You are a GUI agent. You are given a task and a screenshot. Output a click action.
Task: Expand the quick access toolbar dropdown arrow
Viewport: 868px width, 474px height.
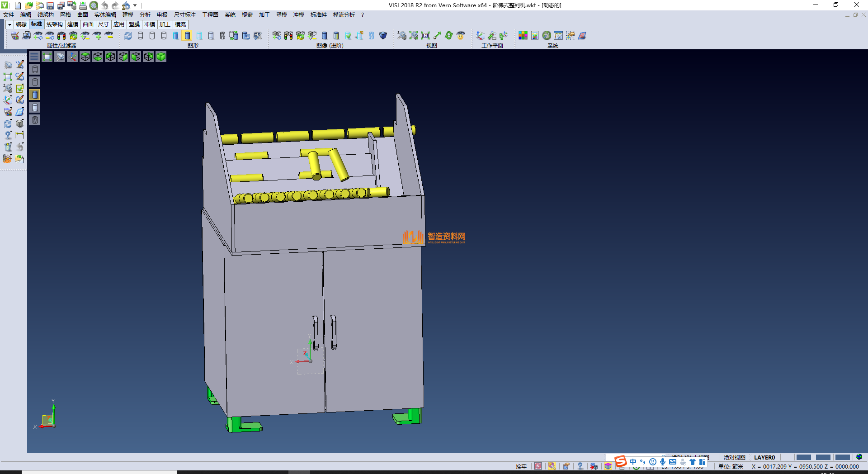click(x=135, y=5)
